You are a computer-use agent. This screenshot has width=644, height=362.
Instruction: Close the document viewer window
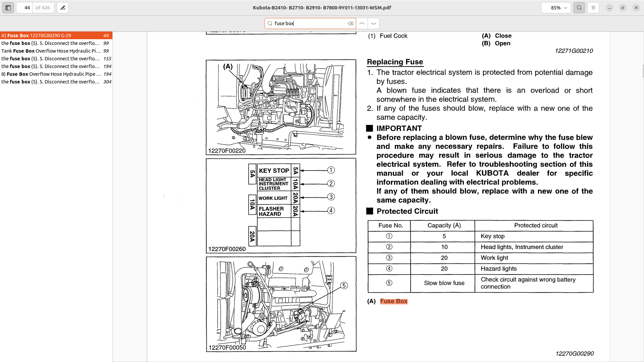[636, 8]
